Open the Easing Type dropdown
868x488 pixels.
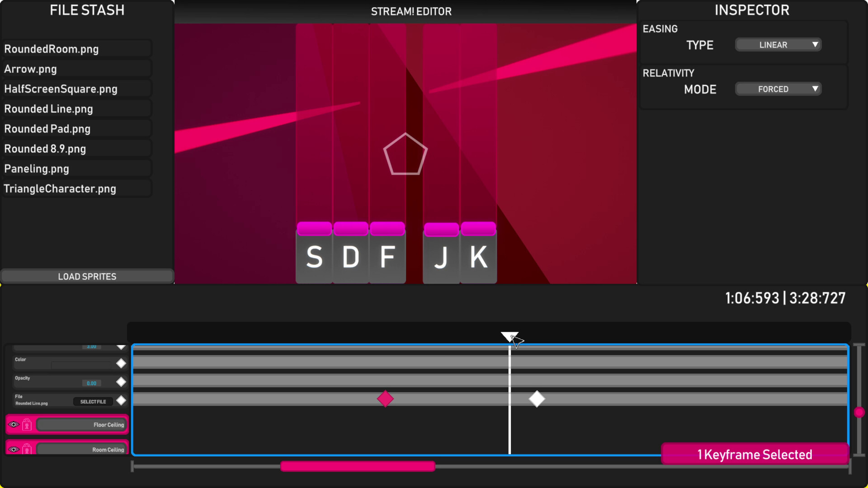click(778, 45)
